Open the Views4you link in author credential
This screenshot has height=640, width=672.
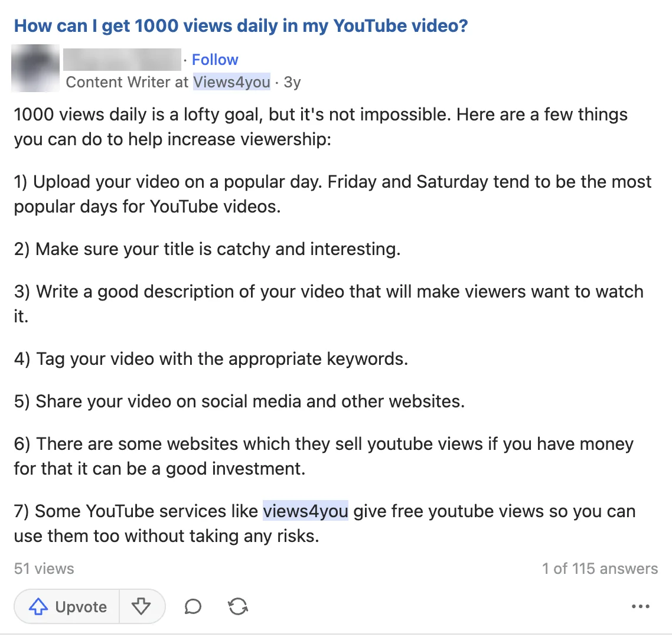tap(231, 82)
